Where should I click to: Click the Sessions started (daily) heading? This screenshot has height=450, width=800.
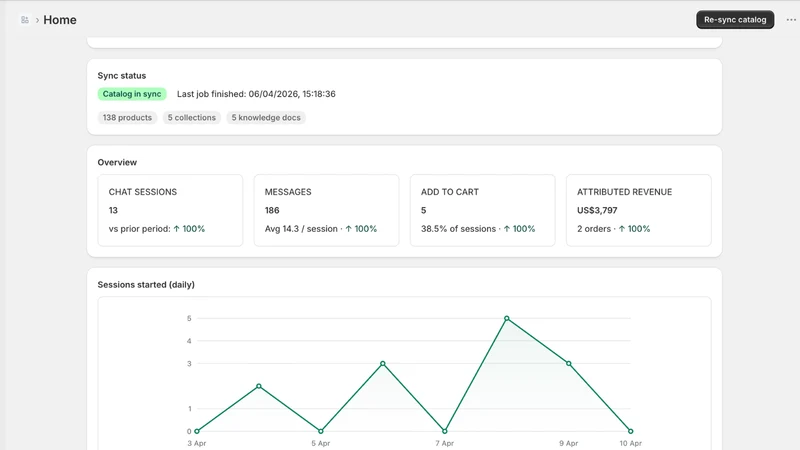(x=146, y=285)
